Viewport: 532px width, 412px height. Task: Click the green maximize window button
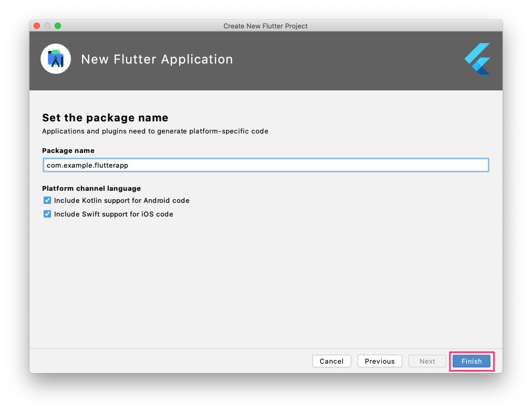58,26
